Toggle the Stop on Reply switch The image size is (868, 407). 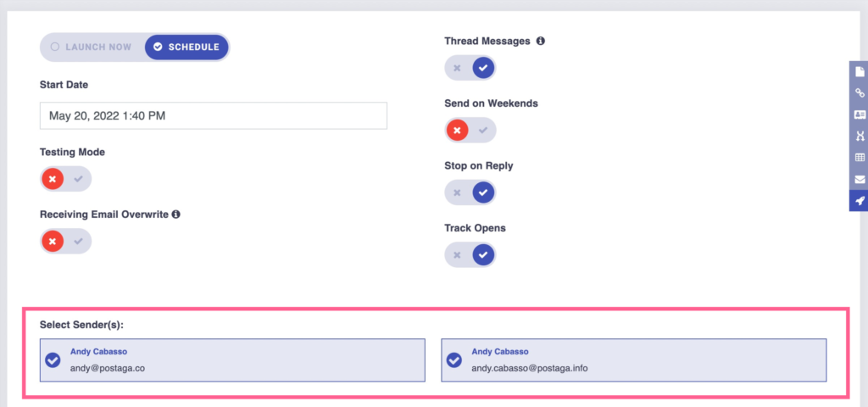[470, 192]
